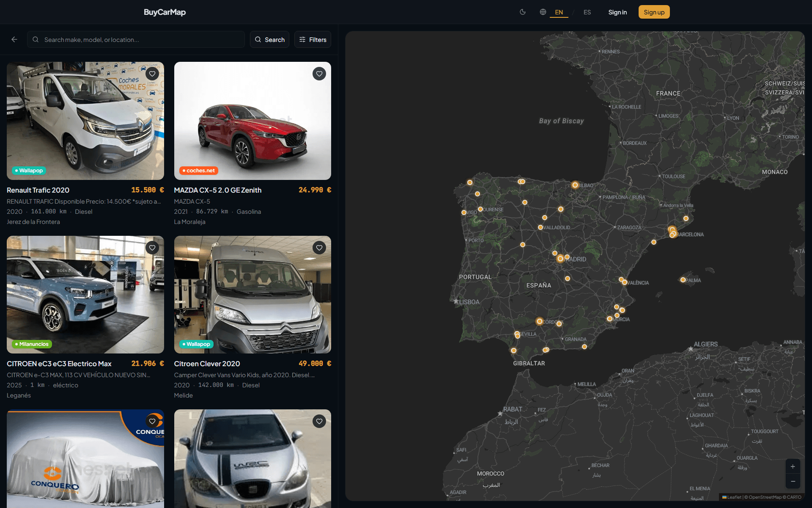Click the coches.net badge on Mazda
Screen dimensions: 812x508
coord(199,171)
